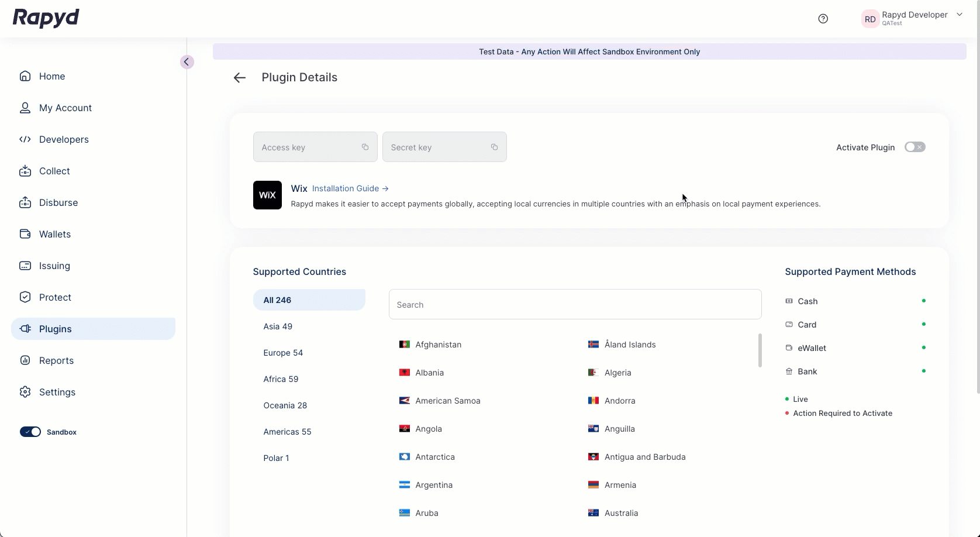Expand the Rapyd Developer account dropdown
Screen dimensions: 980x537
[x=959, y=15]
